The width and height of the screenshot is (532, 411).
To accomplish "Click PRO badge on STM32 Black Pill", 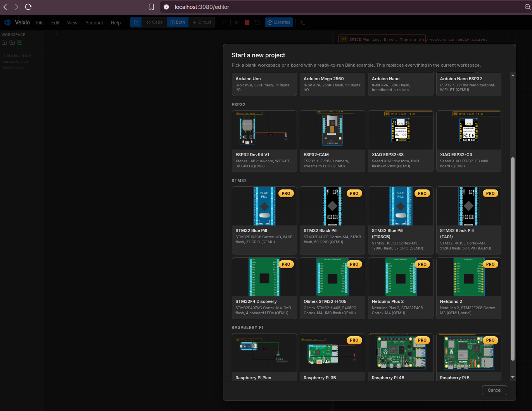I will click(354, 193).
